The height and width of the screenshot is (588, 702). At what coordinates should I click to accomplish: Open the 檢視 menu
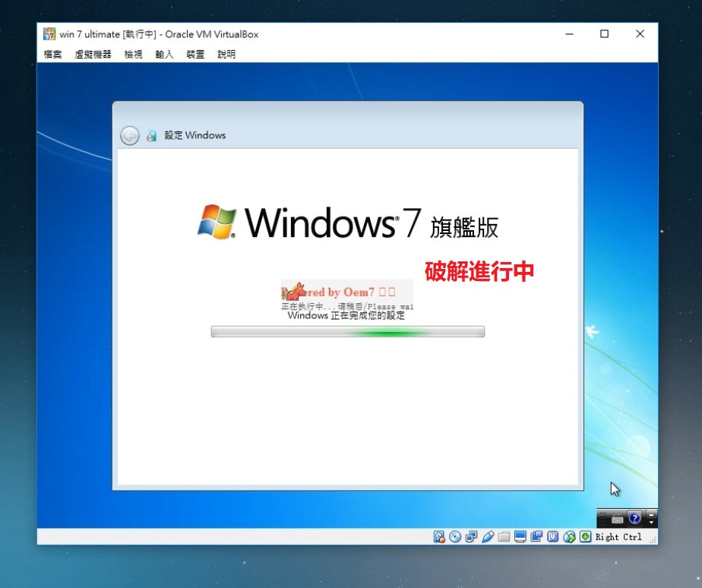click(x=133, y=54)
